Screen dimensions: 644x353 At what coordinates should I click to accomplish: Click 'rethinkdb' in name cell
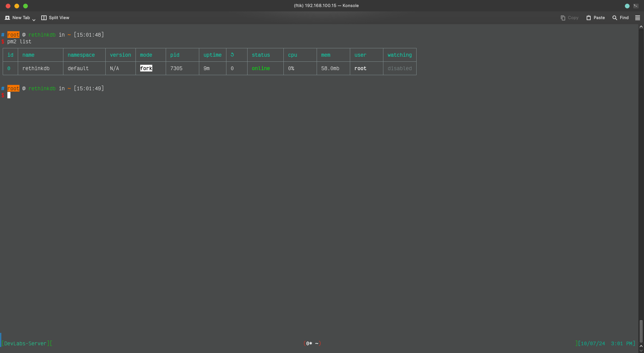pos(36,68)
